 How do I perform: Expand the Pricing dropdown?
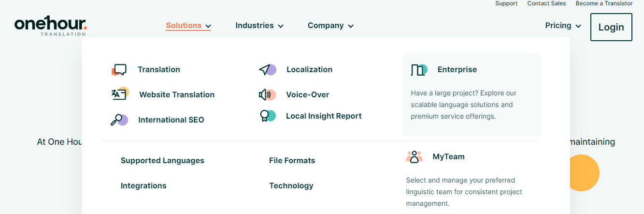click(x=563, y=26)
